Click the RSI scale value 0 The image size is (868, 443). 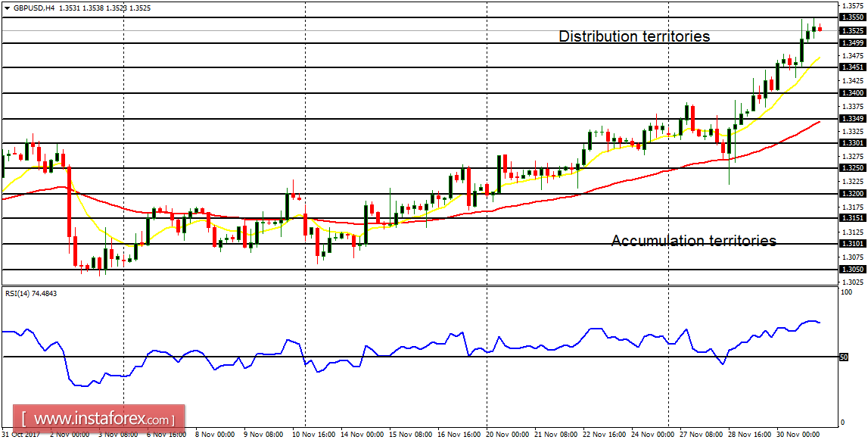click(x=843, y=423)
